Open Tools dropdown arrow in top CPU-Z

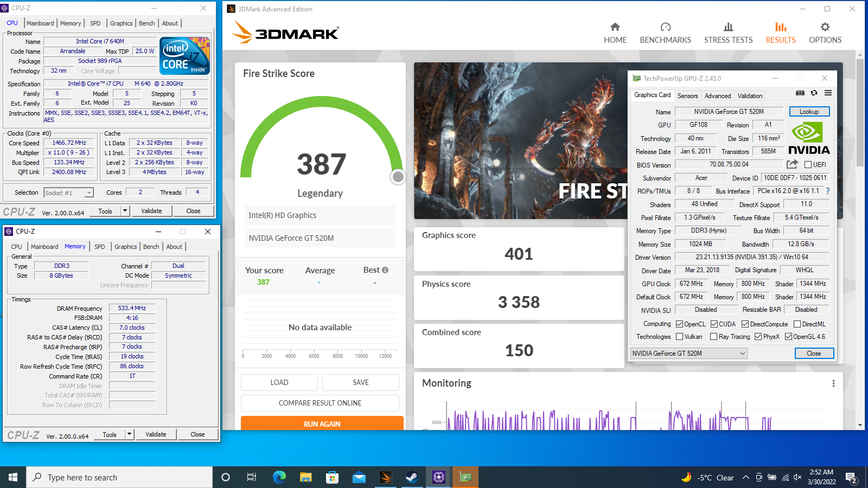125,211
